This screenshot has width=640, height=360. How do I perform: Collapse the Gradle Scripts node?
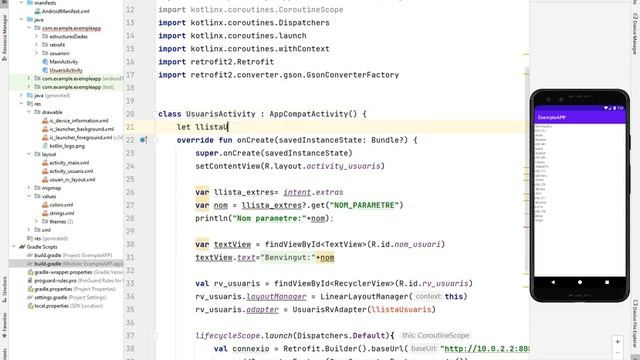click(x=13, y=247)
